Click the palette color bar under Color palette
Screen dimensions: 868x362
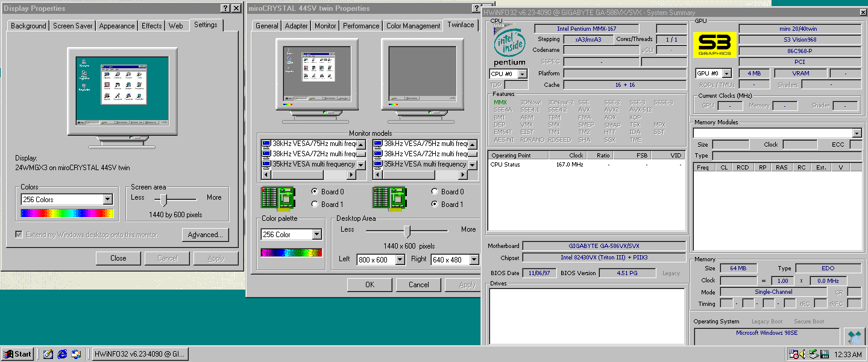[x=291, y=252]
